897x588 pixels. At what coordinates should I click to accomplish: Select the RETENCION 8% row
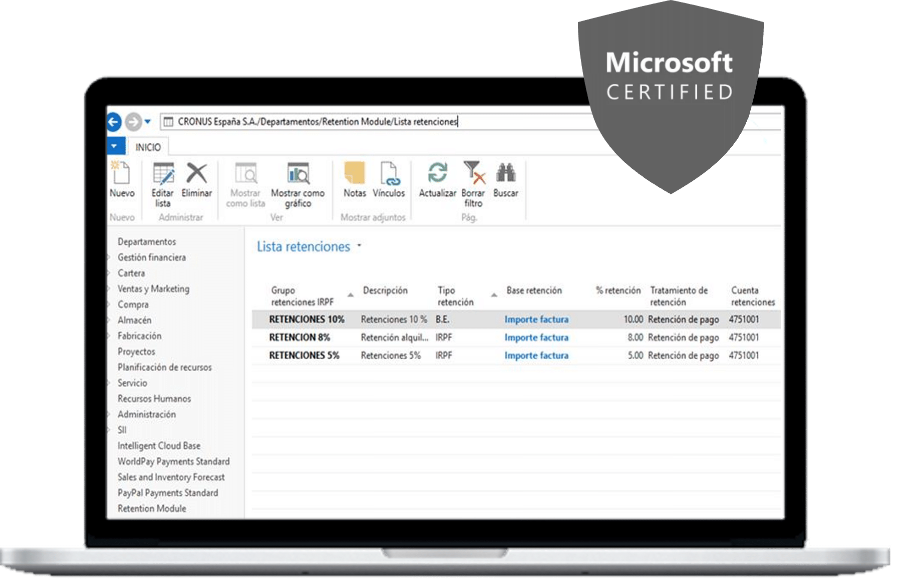516,338
